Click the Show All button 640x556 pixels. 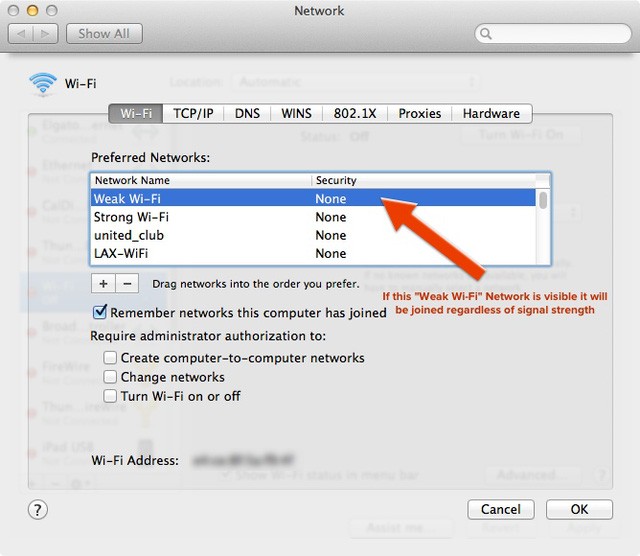pos(104,33)
